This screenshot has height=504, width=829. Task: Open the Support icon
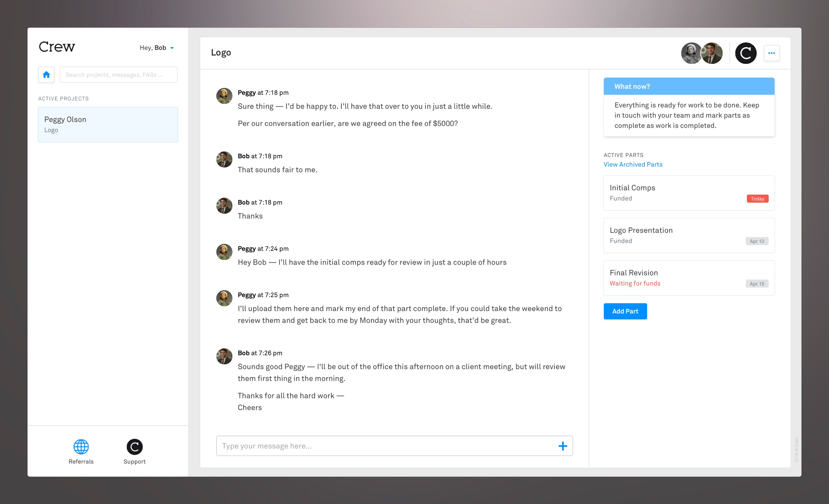coord(135,447)
